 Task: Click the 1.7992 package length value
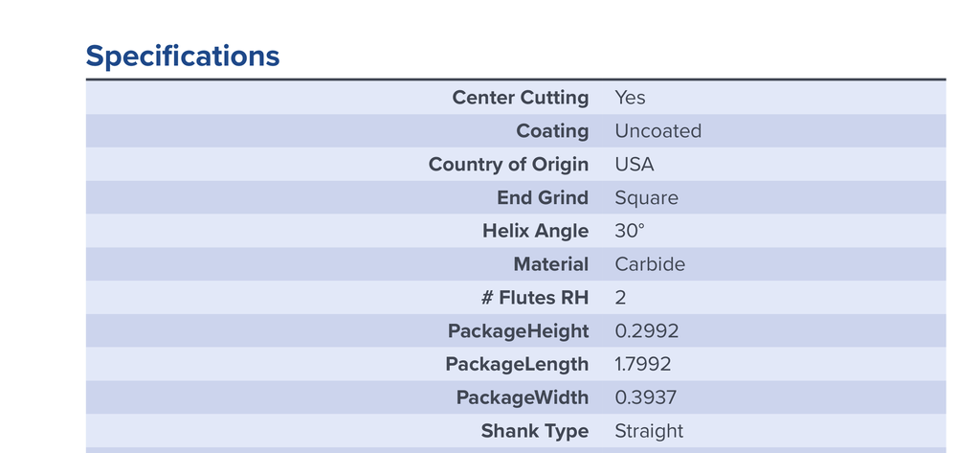point(643,364)
